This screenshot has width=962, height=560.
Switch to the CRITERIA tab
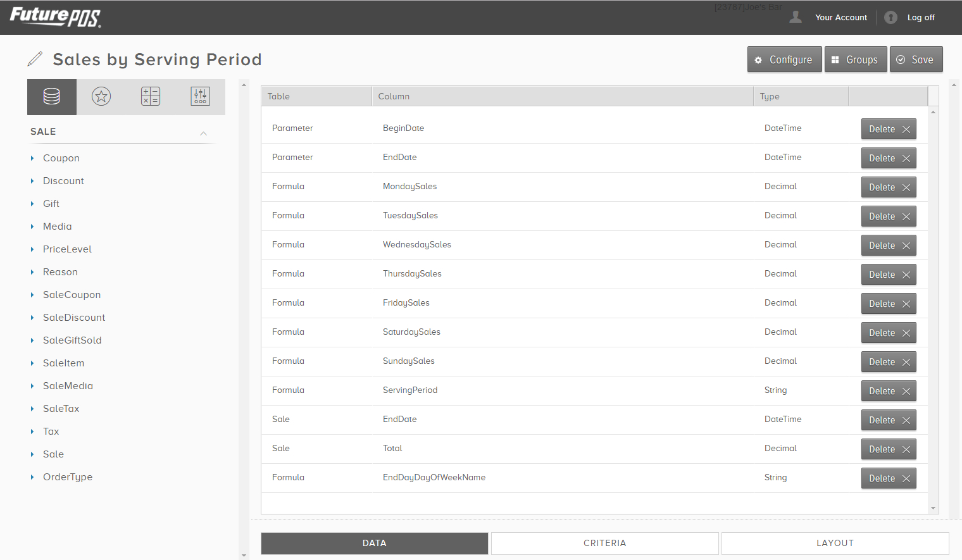tap(604, 543)
